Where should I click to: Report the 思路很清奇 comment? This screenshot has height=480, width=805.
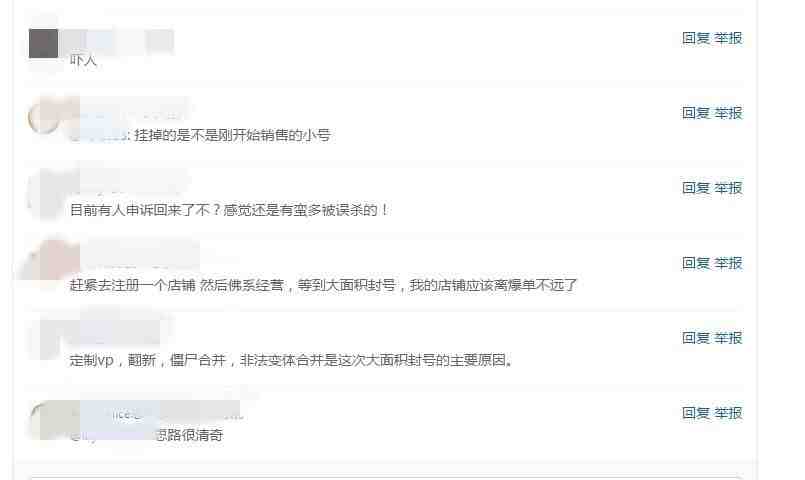coord(728,413)
